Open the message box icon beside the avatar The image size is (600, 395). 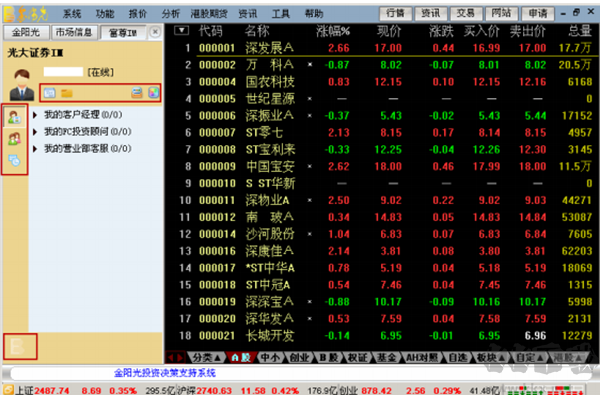tap(49, 93)
